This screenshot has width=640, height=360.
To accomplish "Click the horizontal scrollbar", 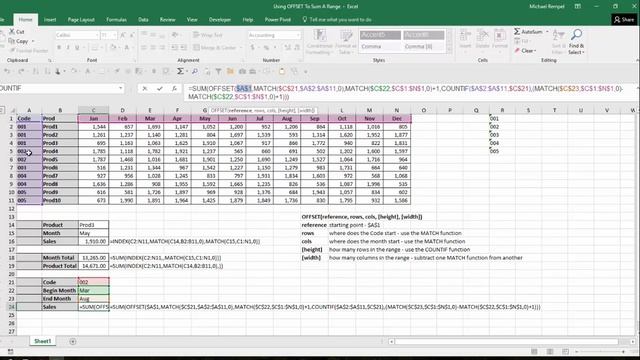I will 506,342.
